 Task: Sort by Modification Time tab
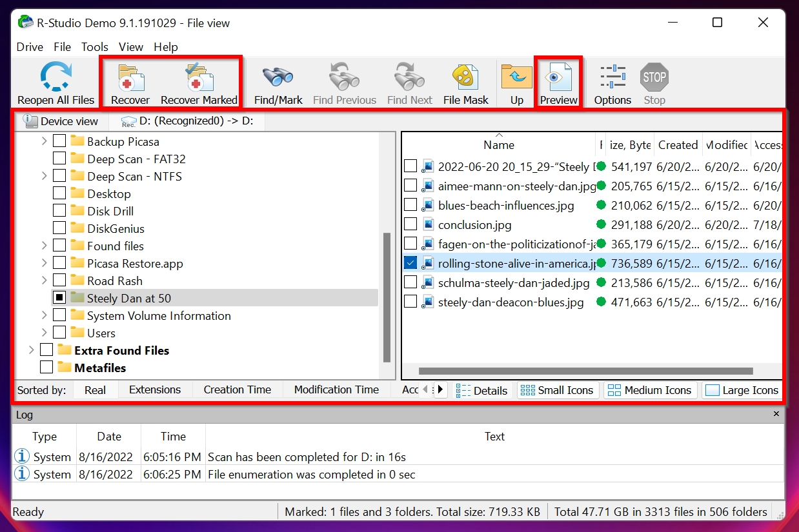point(336,389)
